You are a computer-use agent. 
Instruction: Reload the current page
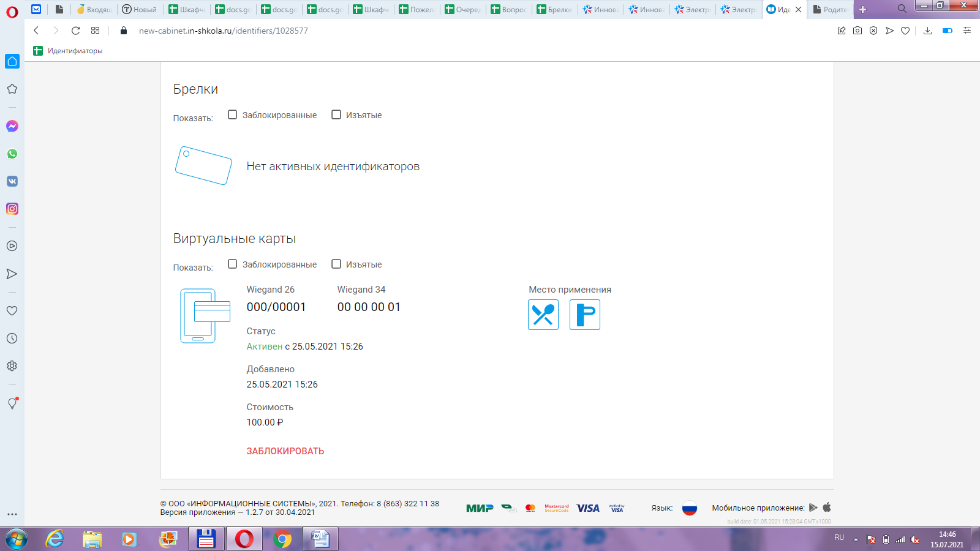point(75,31)
